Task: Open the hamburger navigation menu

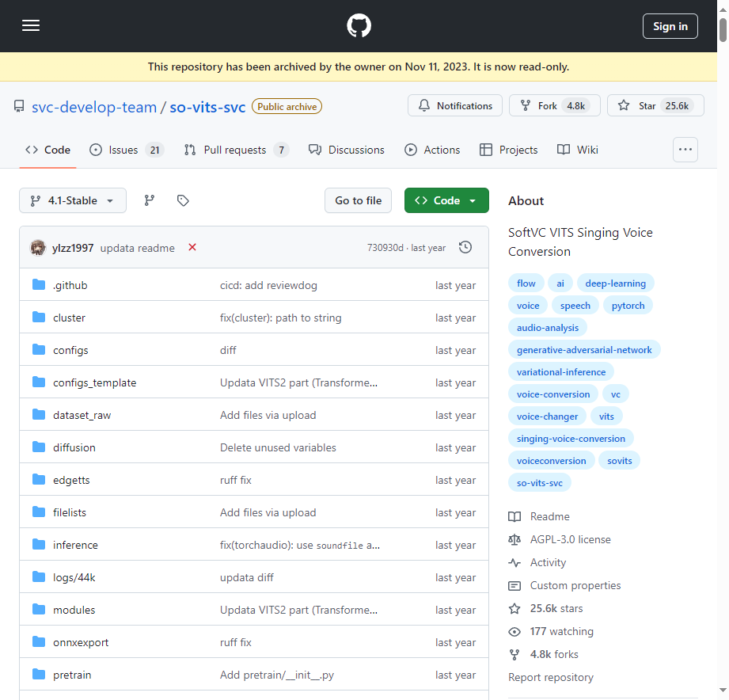Action: pos(31,25)
